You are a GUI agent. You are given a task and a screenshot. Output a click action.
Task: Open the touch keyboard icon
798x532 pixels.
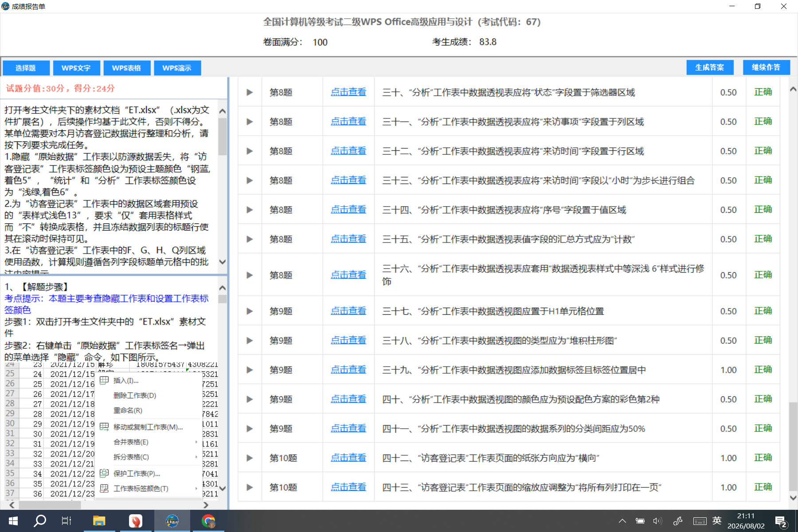pyautogui.click(x=700, y=521)
